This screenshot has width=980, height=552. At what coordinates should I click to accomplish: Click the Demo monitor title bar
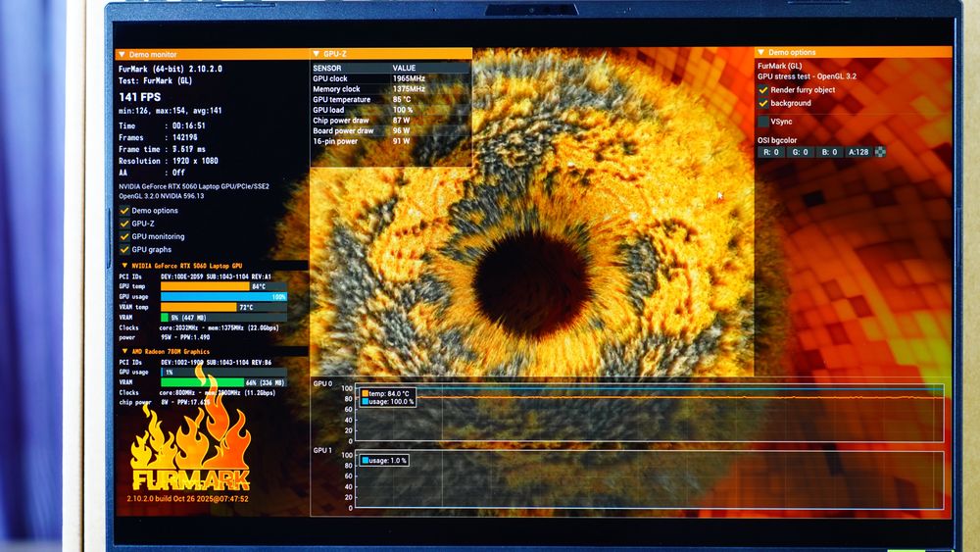click(x=213, y=54)
